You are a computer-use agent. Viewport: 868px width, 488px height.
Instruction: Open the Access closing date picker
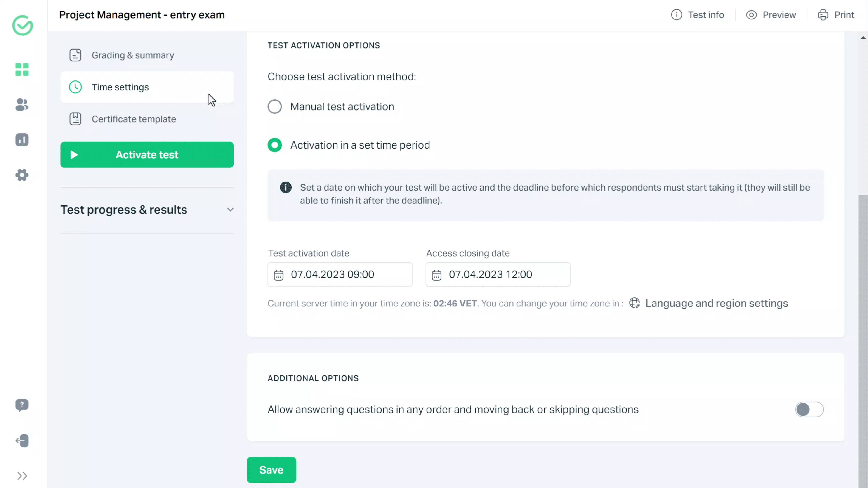point(497,275)
